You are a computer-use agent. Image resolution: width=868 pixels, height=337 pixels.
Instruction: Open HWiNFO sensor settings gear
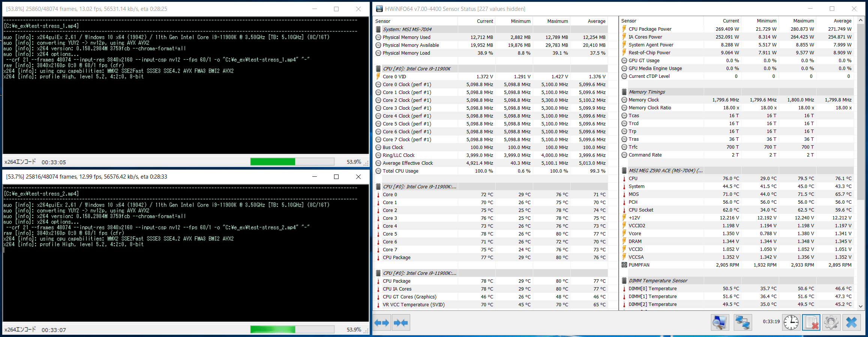click(x=831, y=322)
